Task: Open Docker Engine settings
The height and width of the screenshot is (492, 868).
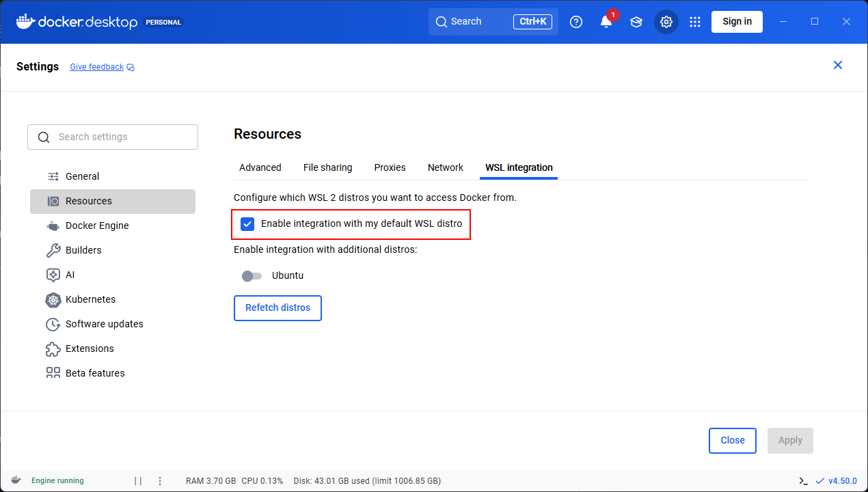Action: [x=113, y=225]
